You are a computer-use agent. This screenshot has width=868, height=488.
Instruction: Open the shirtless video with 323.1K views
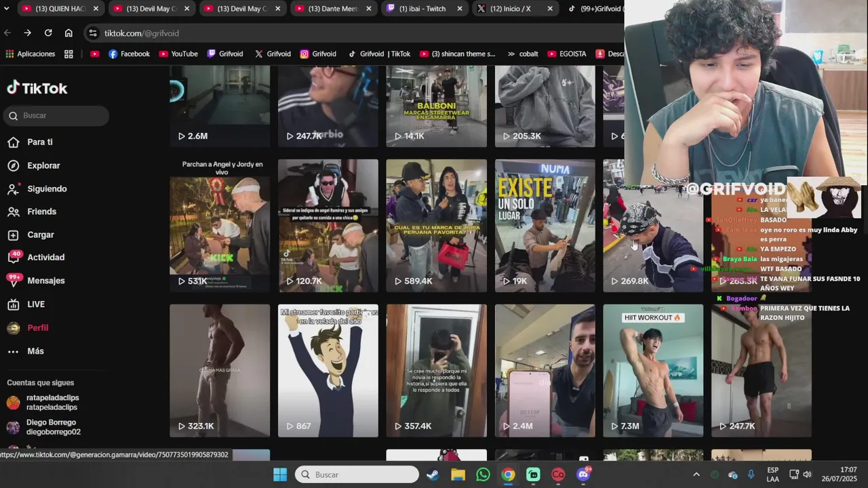[x=220, y=371]
